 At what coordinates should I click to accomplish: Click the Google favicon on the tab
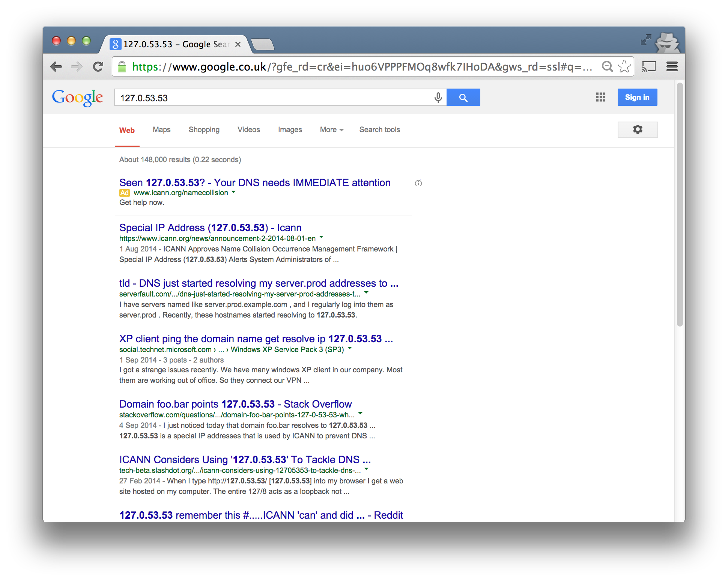(x=115, y=44)
